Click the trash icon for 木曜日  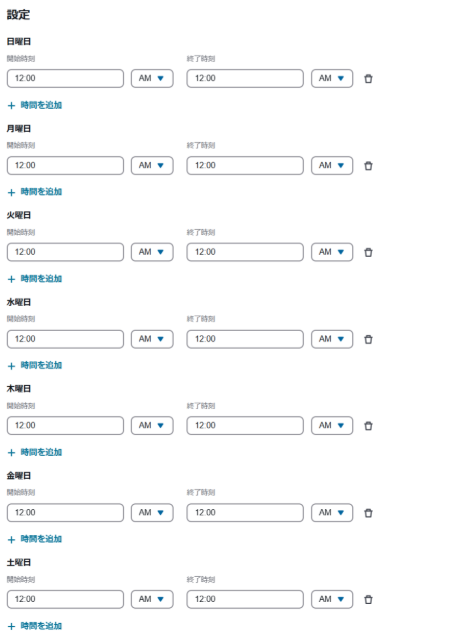click(368, 426)
